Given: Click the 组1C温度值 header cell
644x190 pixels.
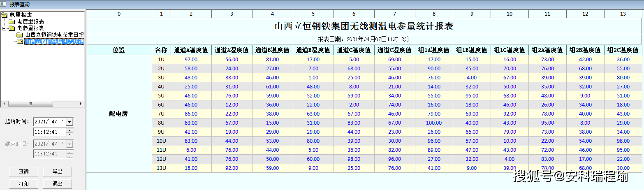Looking at the screenshot, I should tap(510, 50).
